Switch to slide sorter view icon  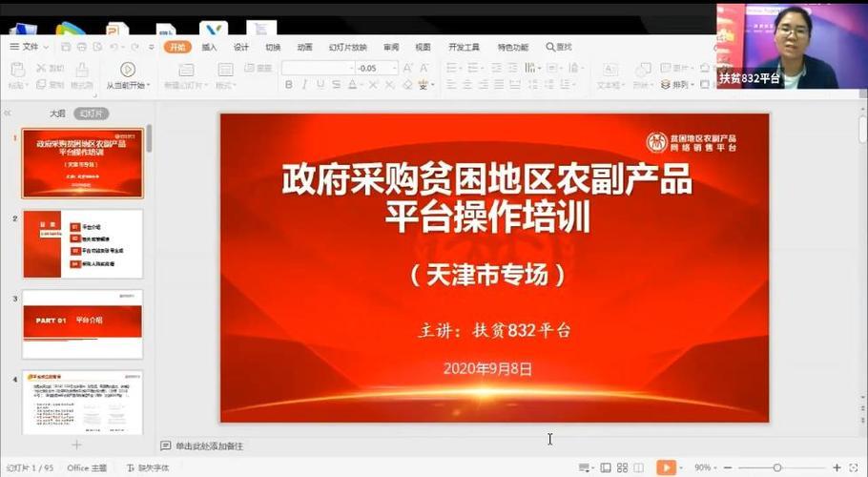(x=622, y=468)
